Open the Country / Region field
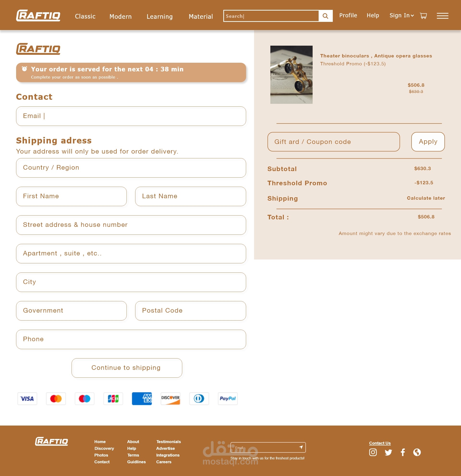461x476 pixels. pos(131,168)
